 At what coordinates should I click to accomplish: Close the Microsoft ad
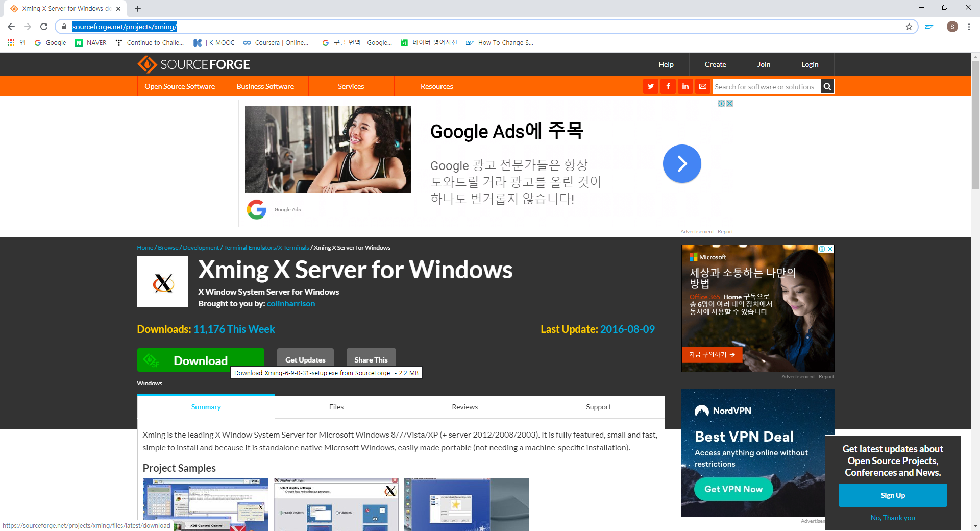pyautogui.click(x=830, y=249)
